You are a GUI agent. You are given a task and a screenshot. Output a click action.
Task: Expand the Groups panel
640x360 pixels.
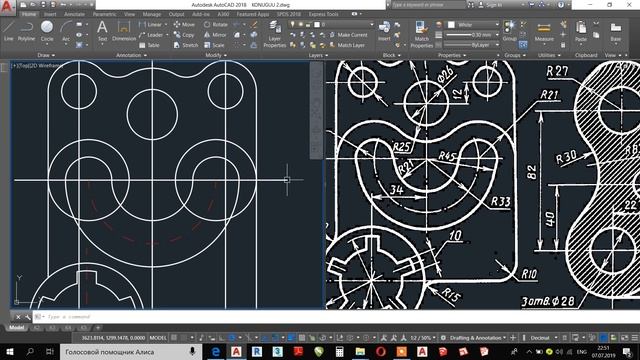(515, 55)
